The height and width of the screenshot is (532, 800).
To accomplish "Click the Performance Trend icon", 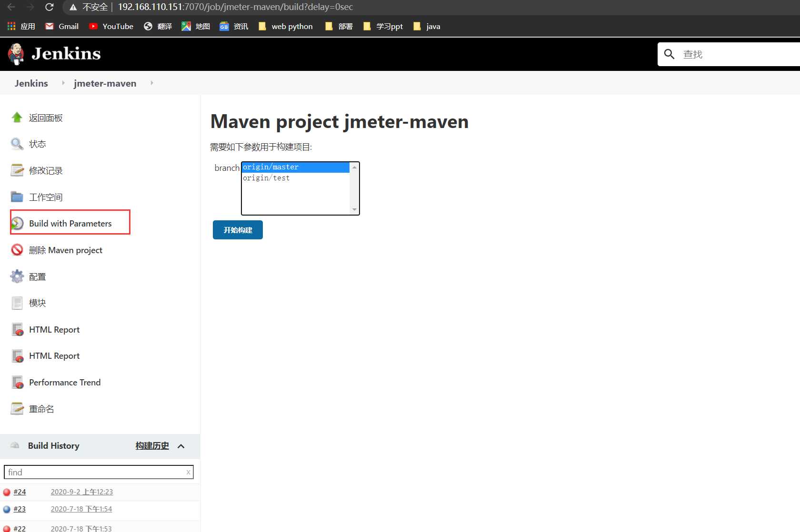I will [x=18, y=382].
